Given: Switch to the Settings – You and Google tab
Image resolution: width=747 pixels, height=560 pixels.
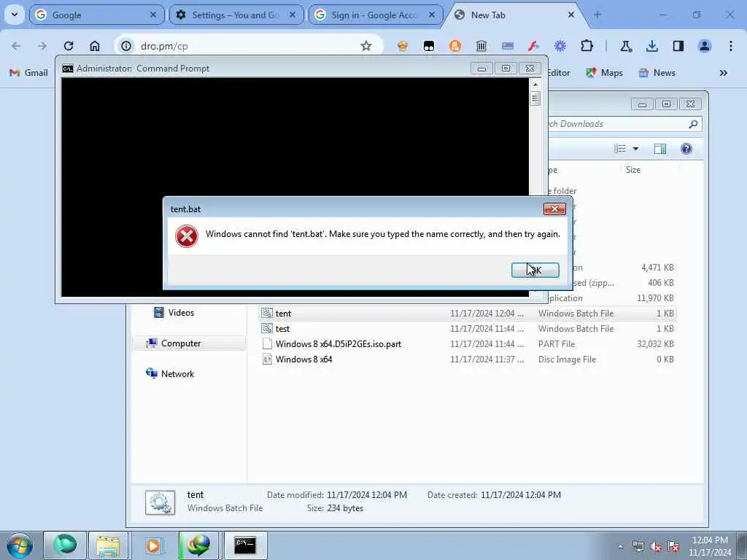Looking at the screenshot, I should tap(236, 15).
